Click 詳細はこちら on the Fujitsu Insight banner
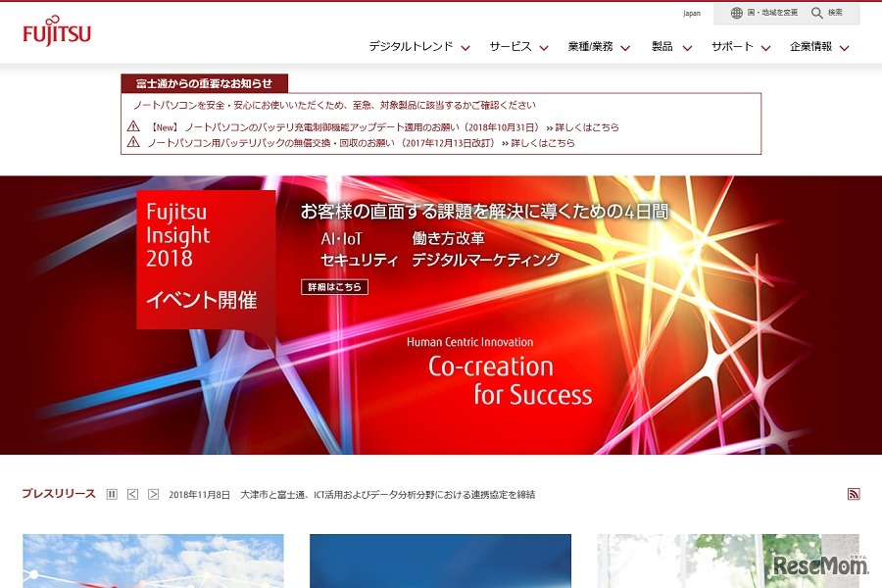882x588 pixels. click(334, 286)
